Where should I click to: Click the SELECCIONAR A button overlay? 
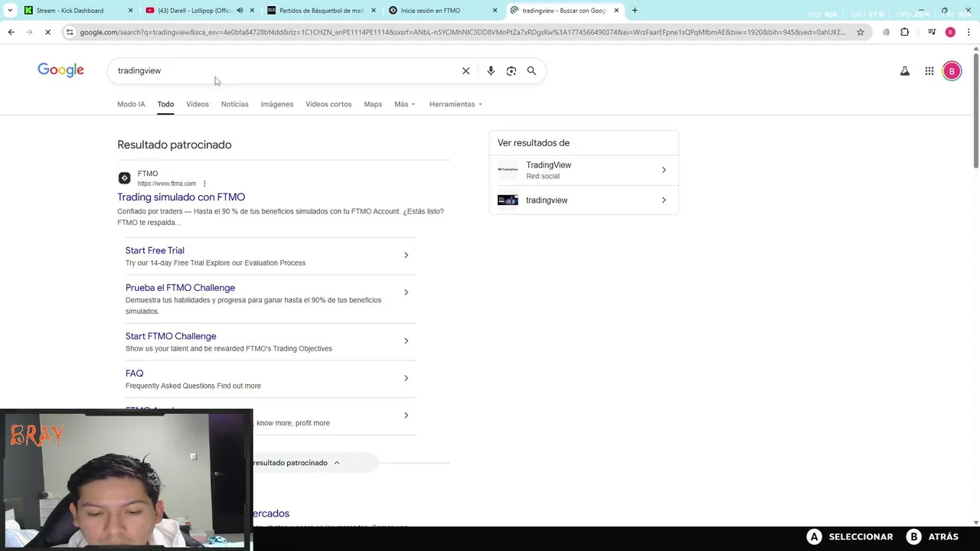click(850, 537)
